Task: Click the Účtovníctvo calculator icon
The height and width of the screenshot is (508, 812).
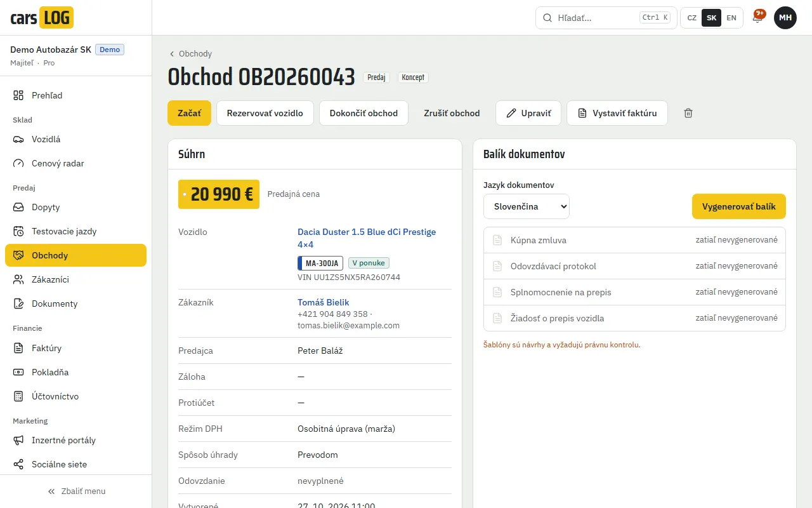Action: click(x=18, y=396)
